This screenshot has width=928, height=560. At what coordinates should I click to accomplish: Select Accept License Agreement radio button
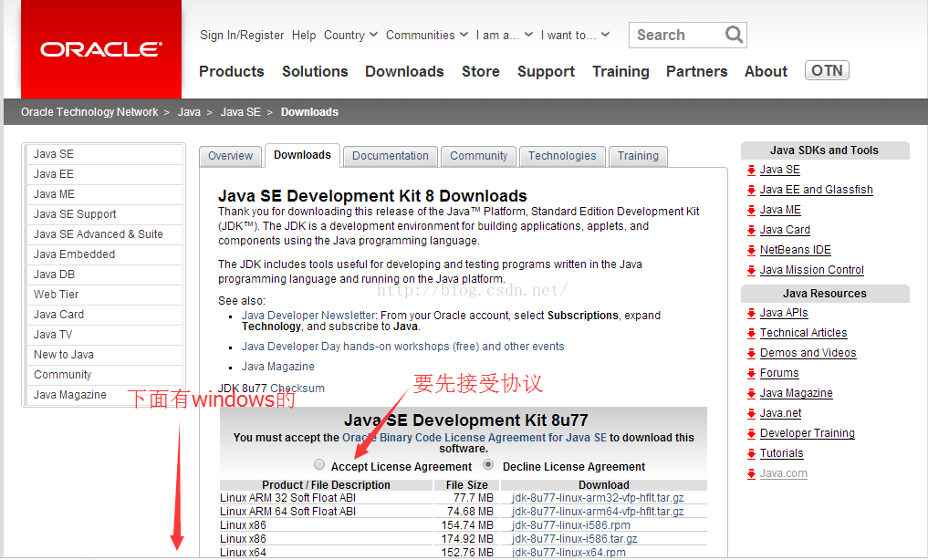pos(319,464)
